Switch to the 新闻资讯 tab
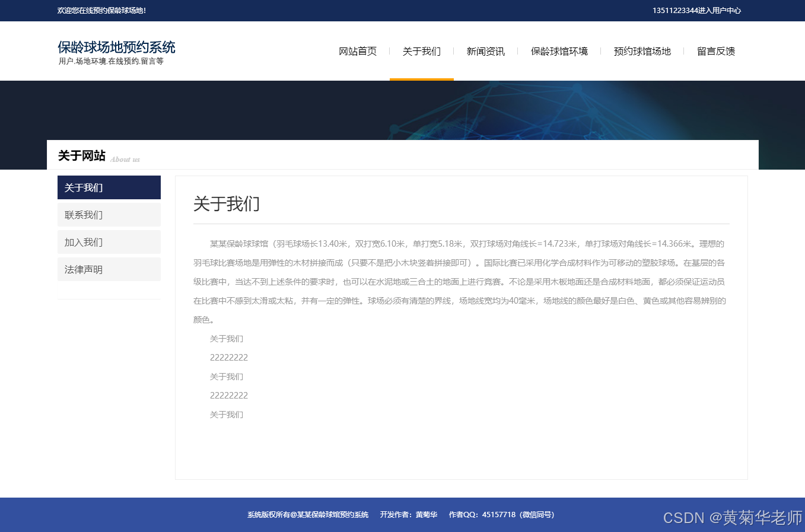 pos(485,51)
